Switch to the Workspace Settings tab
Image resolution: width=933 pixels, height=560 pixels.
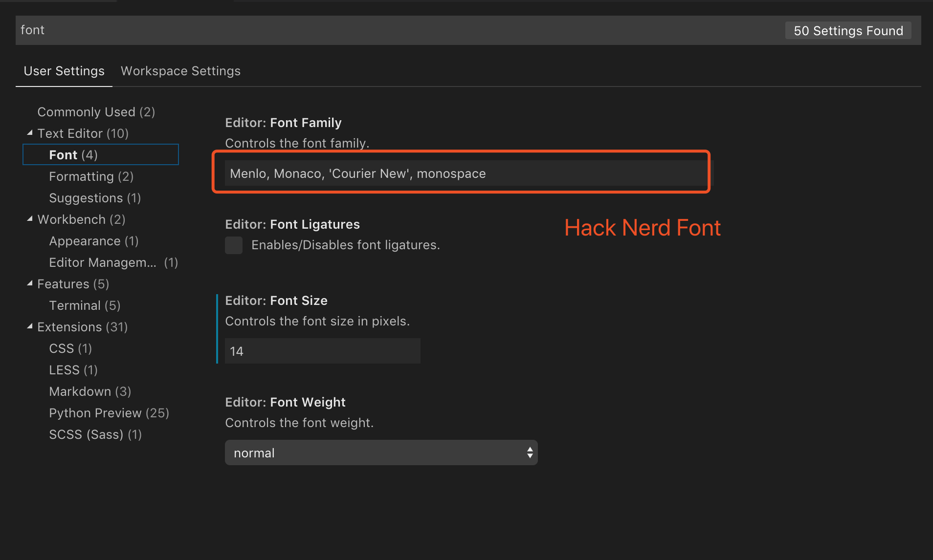[x=180, y=71]
